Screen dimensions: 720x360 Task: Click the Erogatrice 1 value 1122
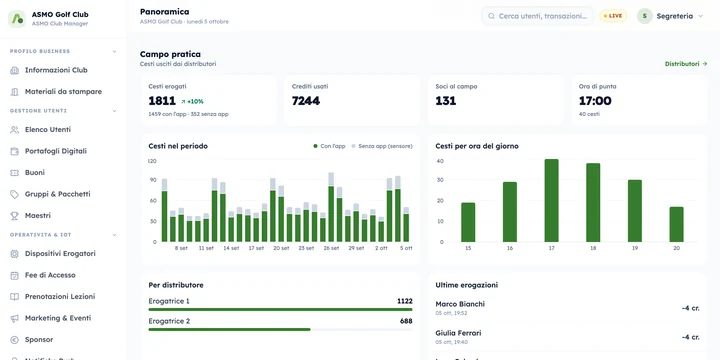point(405,301)
